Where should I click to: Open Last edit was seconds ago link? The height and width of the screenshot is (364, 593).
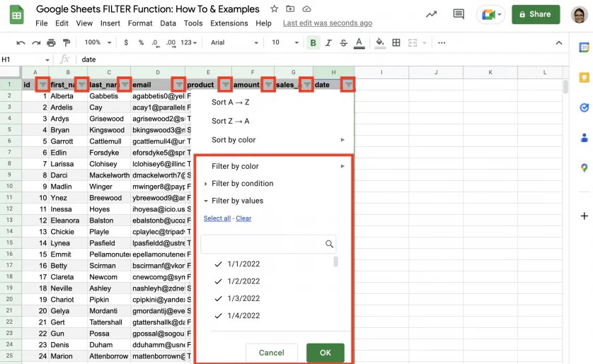(x=328, y=23)
